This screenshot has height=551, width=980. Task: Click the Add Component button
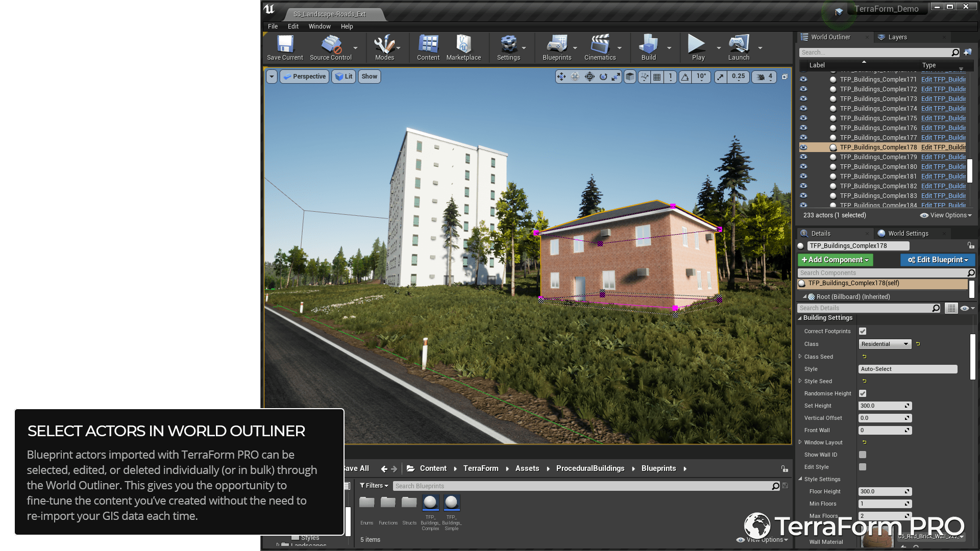tap(835, 260)
